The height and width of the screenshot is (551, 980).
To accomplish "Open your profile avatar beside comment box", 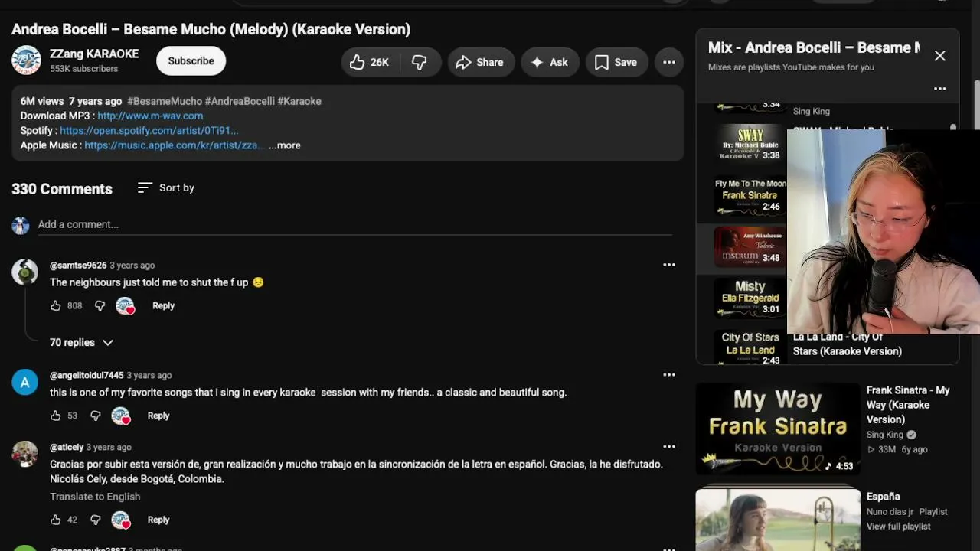I will coord(21,225).
